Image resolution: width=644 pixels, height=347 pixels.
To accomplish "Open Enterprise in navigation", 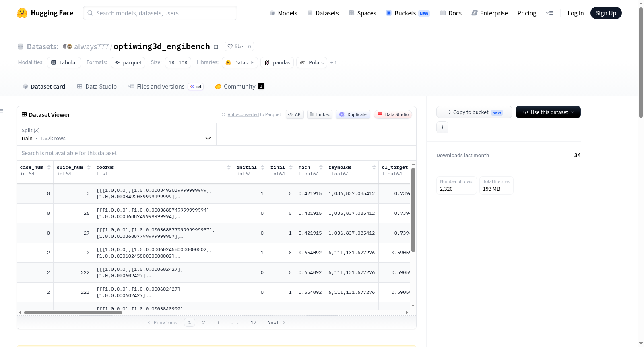I will (x=489, y=13).
